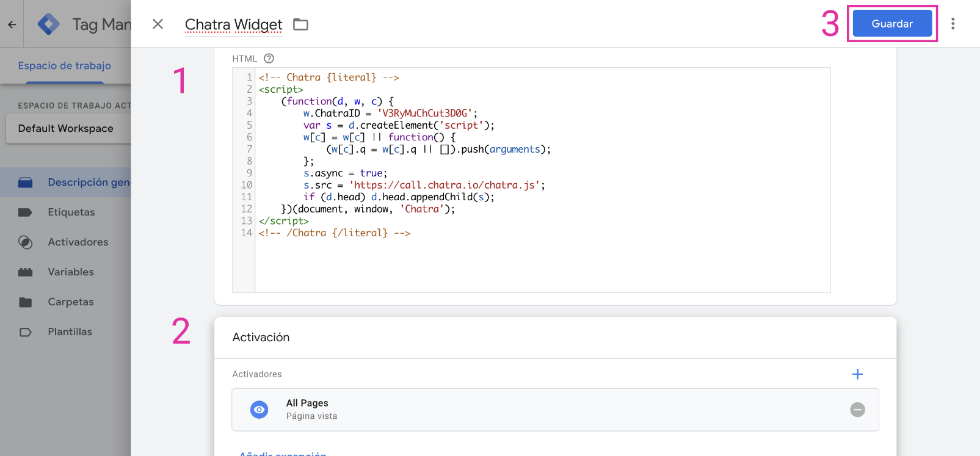Open the Espacio de trabajo tab
Image resolution: width=980 pixels, height=456 pixels.
pos(64,65)
